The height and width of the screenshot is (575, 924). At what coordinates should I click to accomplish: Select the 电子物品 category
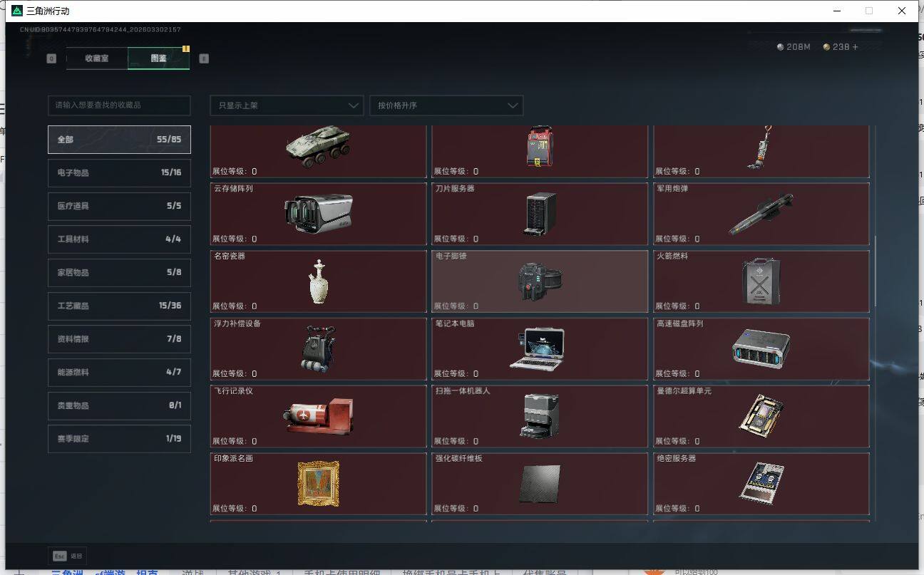point(119,172)
